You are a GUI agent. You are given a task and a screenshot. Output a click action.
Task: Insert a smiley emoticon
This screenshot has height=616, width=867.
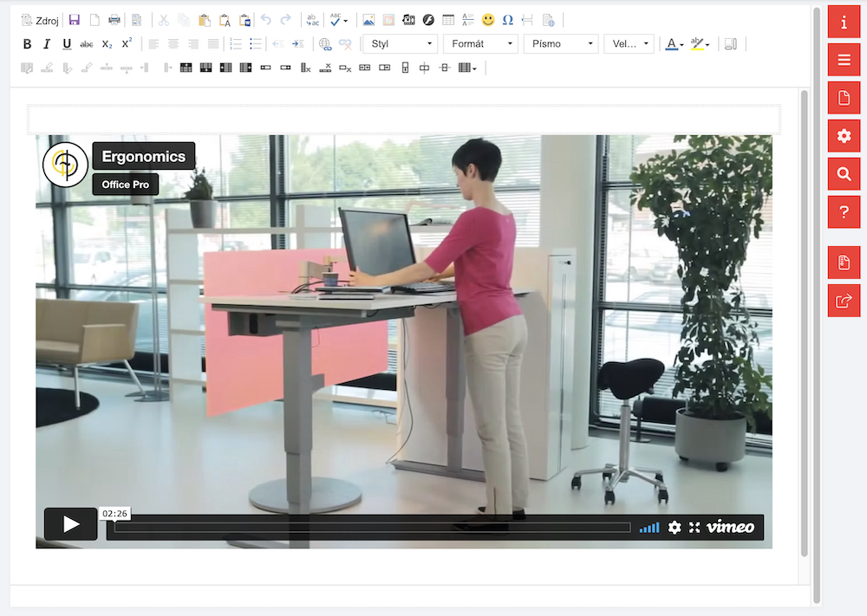coord(487,21)
